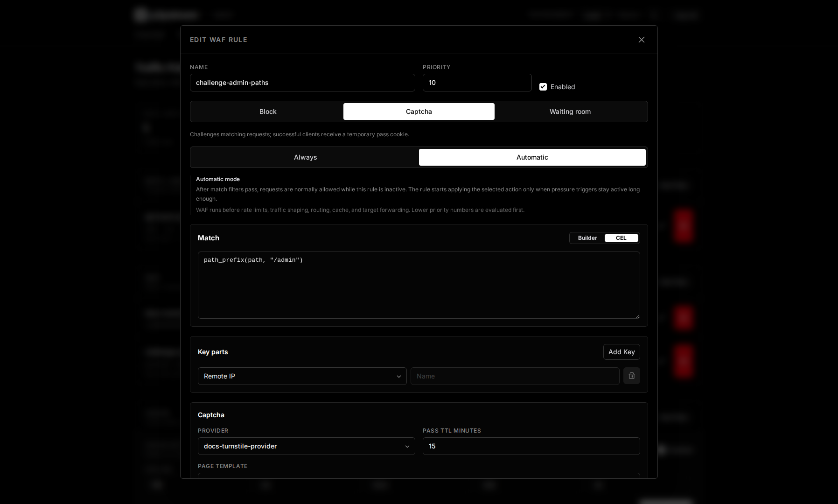
Task: Click the CEL expression text area
Action: click(x=419, y=285)
